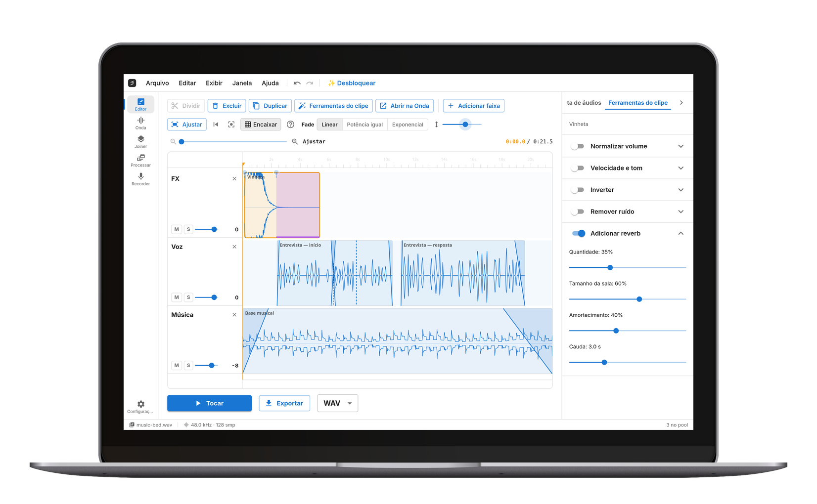
Task: Open the Editor sidebar view
Action: coord(141,104)
